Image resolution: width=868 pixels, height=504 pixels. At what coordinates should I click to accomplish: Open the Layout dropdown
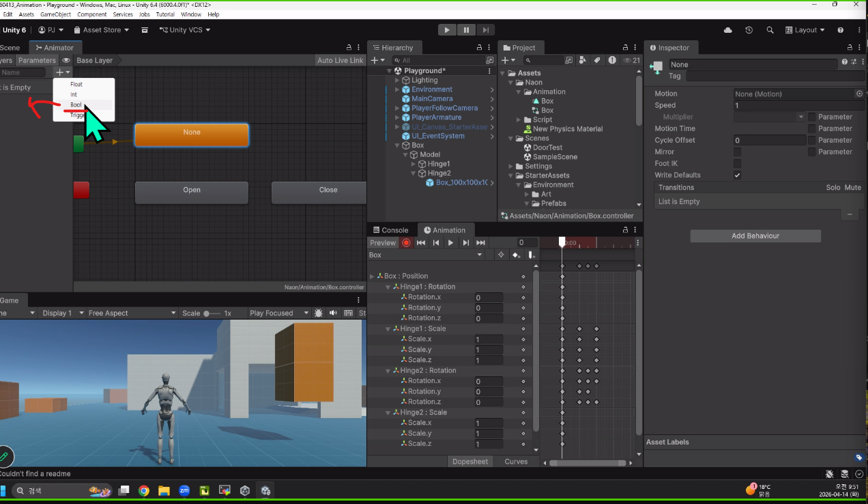pos(805,30)
